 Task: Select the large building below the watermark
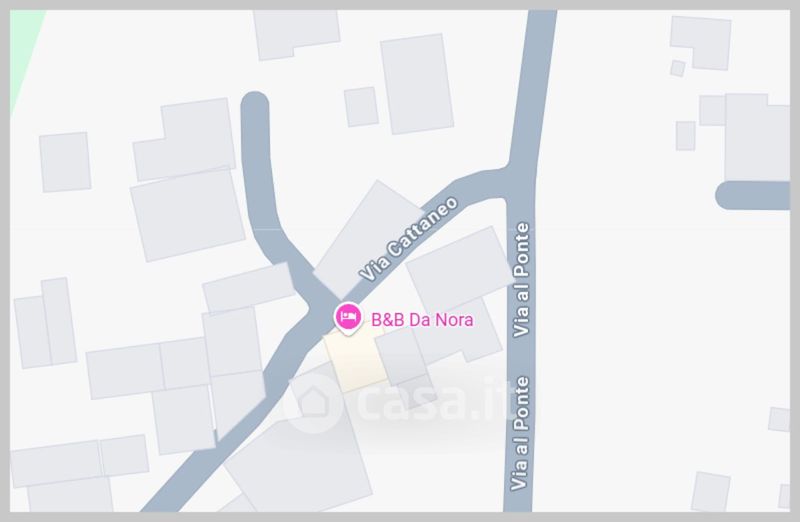(298, 459)
